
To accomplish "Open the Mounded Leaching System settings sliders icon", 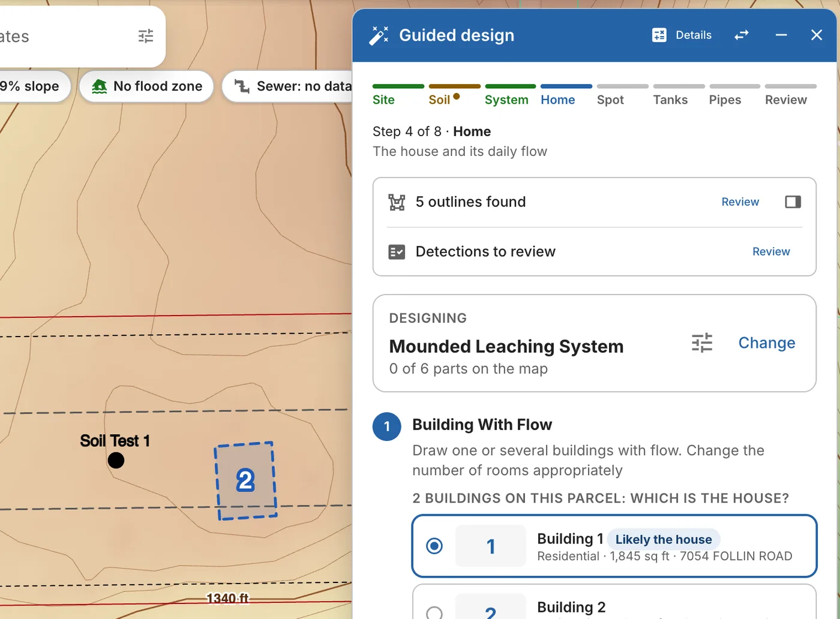I will pyautogui.click(x=702, y=343).
